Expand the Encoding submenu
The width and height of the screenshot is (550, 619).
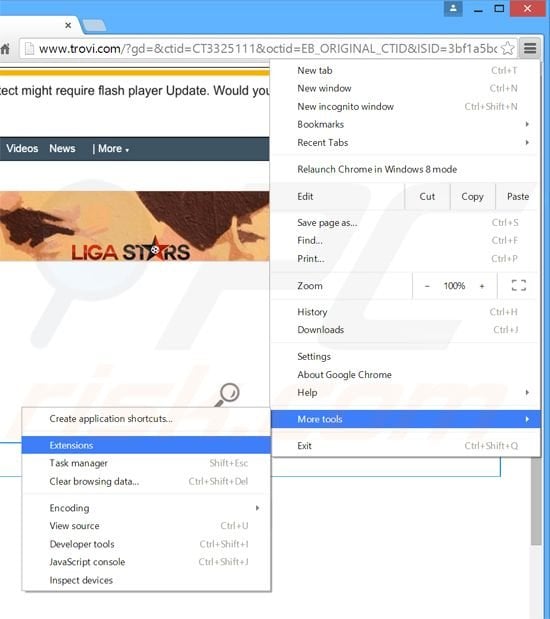coord(146,508)
